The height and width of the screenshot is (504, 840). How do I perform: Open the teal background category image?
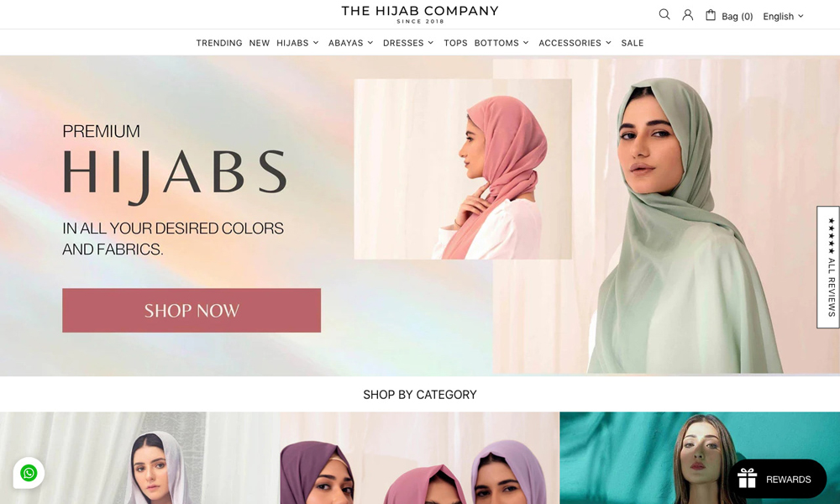click(700, 458)
